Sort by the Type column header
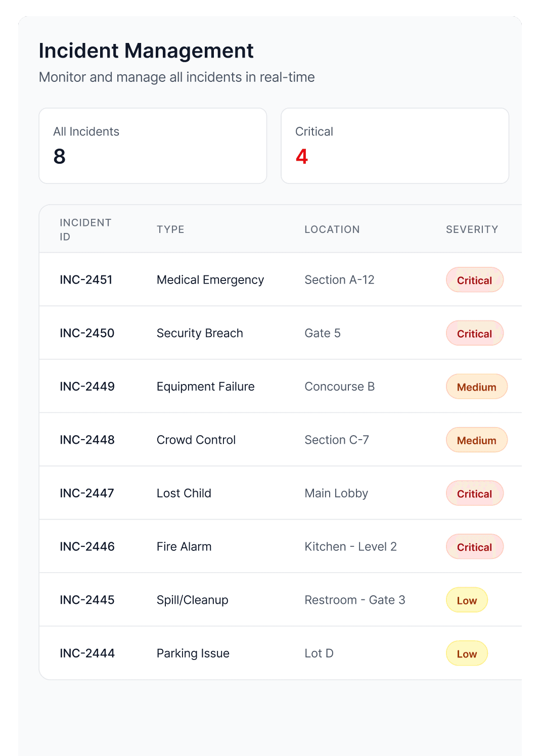Screen dimensions: 540x756 pos(170,229)
